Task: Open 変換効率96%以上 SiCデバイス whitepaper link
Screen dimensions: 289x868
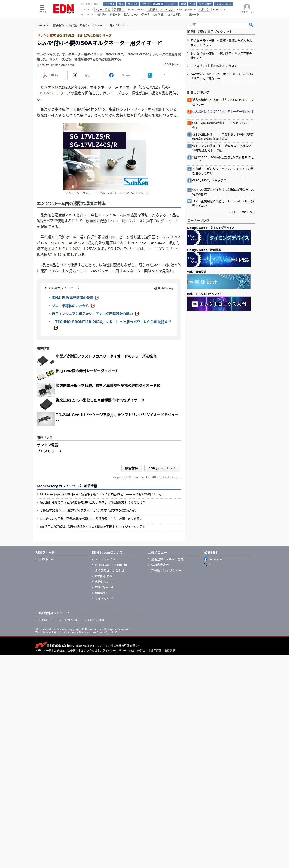Action: (89, 510)
